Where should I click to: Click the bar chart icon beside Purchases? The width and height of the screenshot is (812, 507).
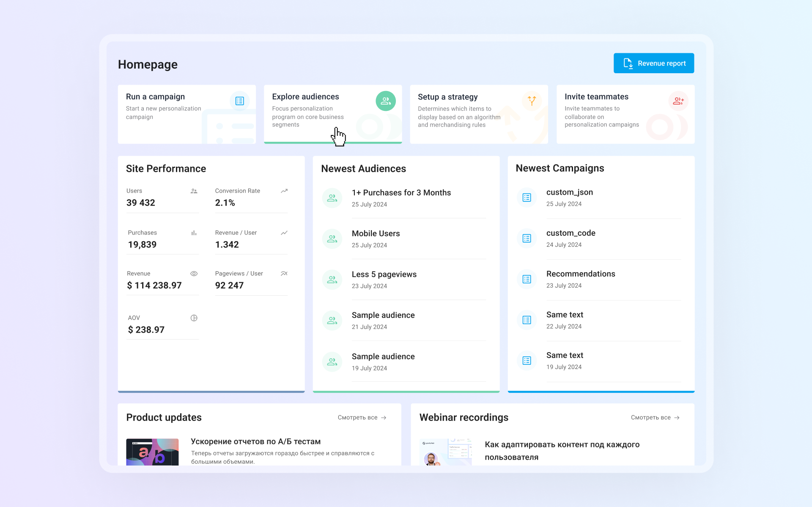pyautogui.click(x=194, y=233)
